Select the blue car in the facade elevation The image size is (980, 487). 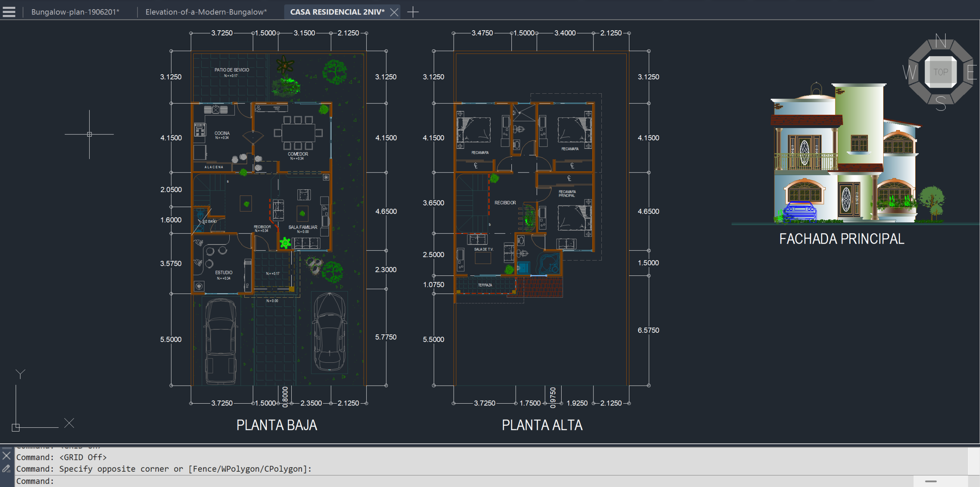pyautogui.click(x=799, y=211)
